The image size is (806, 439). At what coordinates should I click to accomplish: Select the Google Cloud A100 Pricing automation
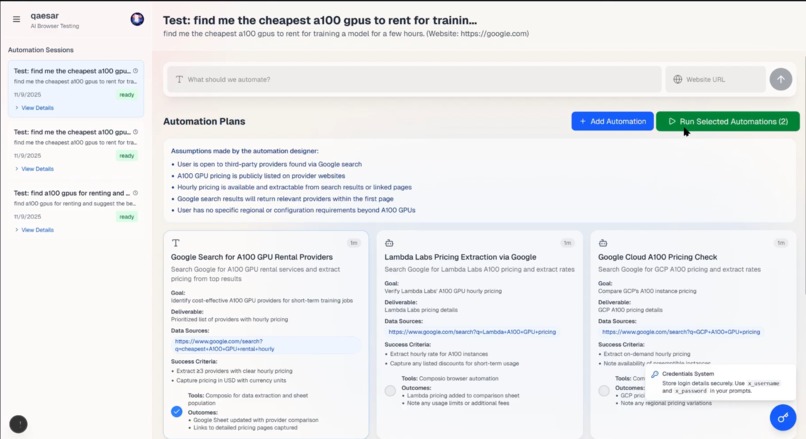[604, 391]
